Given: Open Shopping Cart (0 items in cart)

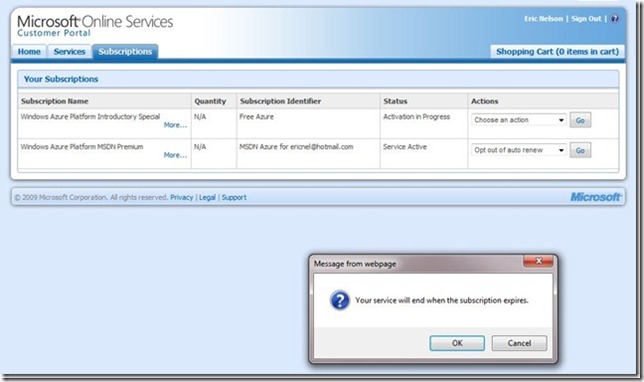Looking at the screenshot, I should tap(557, 52).
